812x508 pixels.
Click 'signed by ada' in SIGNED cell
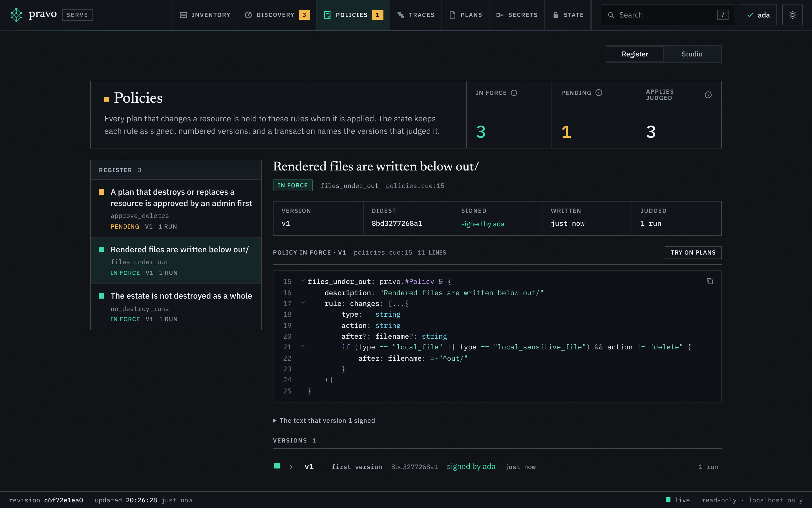click(482, 224)
